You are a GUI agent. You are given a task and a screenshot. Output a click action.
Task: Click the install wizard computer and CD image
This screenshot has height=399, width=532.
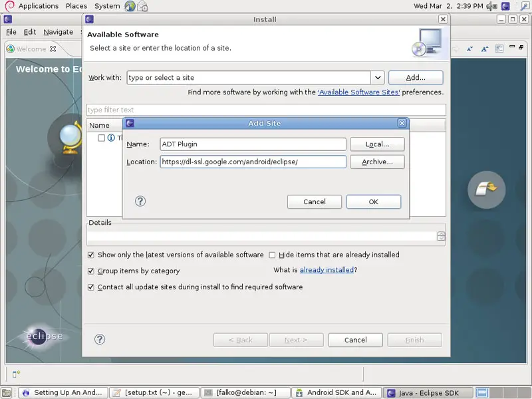(428, 43)
